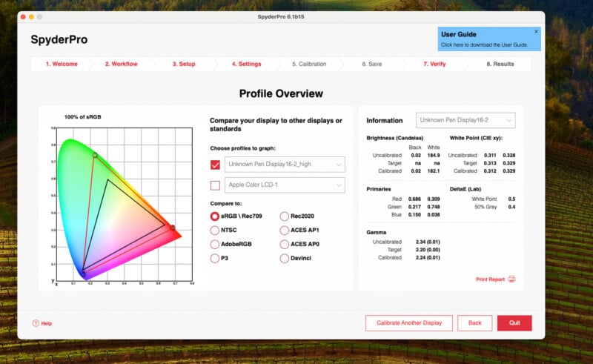Select the P3 comparison radio button

pyautogui.click(x=214, y=258)
